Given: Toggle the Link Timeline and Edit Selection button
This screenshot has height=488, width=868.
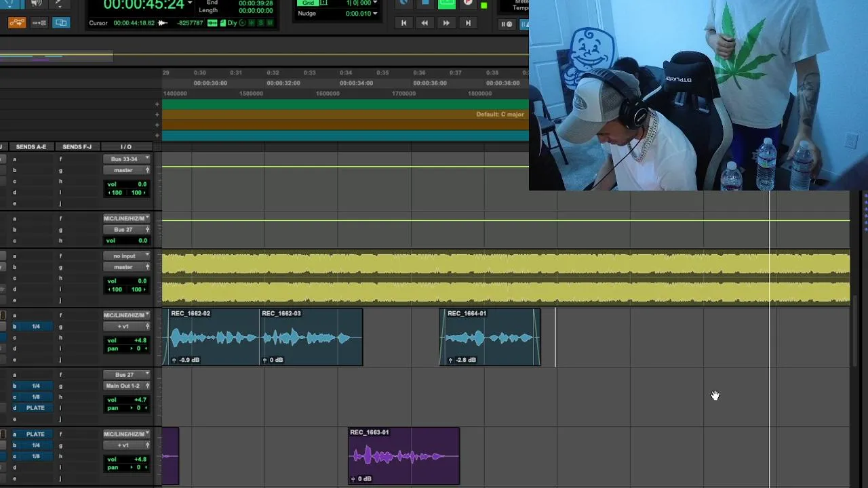Looking at the screenshot, I should click(x=39, y=22).
